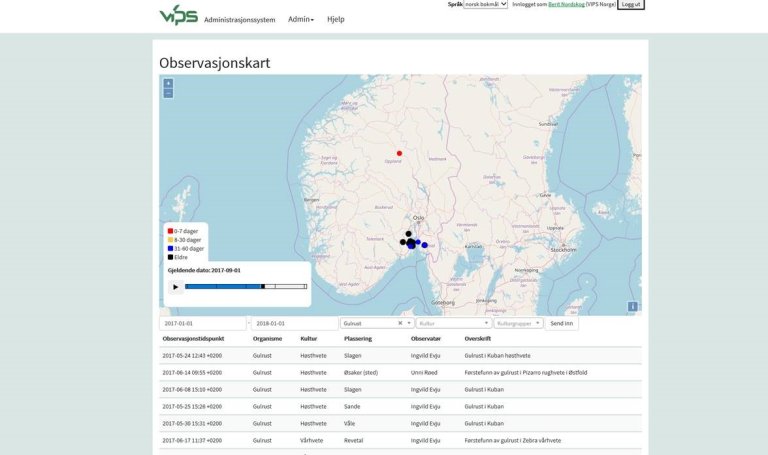Image resolution: width=768 pixels, height=455 pixels.
Task: Open the Hjelp menu
Action: click(x=336, y=19)
